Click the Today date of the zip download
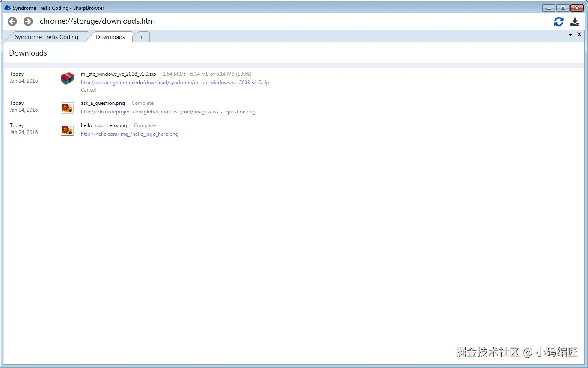588x368 pixels. [17, 74]
